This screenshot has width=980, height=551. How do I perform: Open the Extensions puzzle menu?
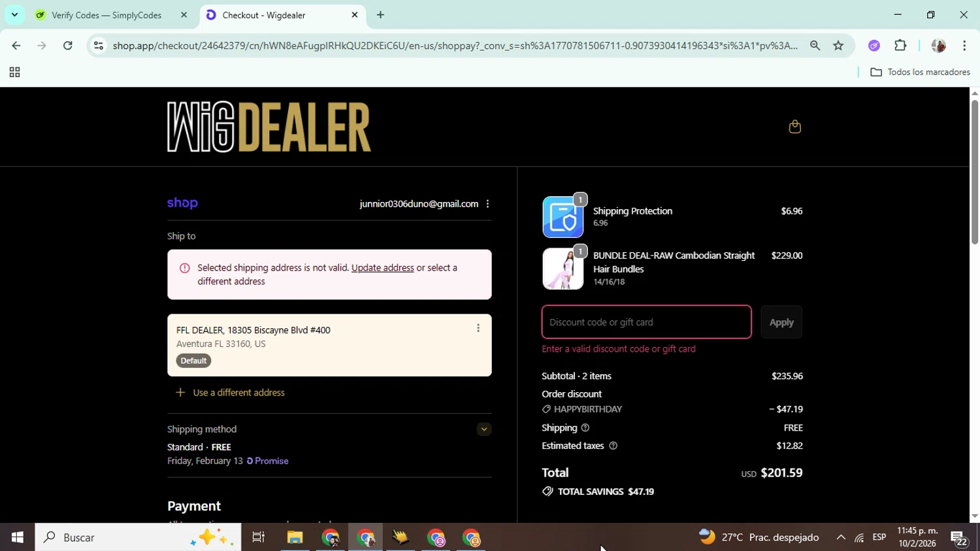pyautogui.click(x=900, y=46)
